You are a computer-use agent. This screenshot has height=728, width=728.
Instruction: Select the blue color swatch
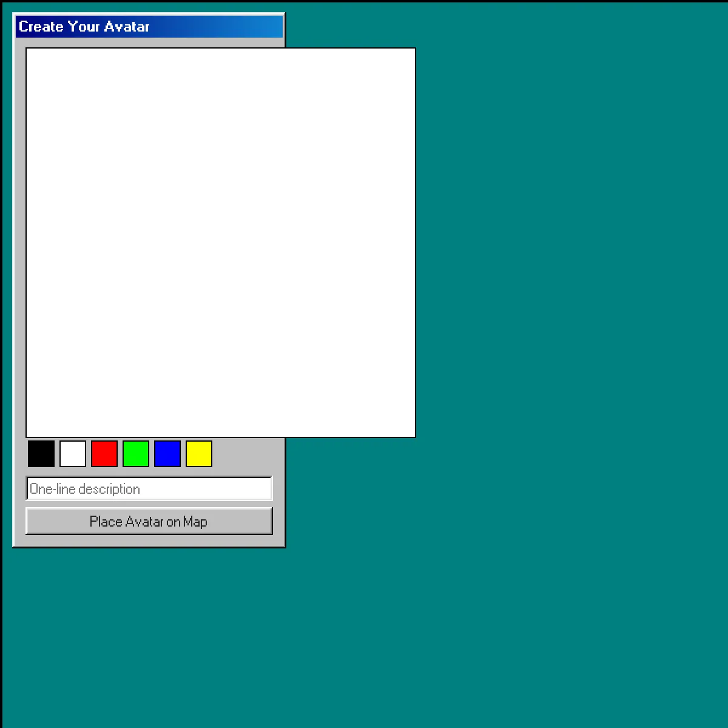point(167,454)
